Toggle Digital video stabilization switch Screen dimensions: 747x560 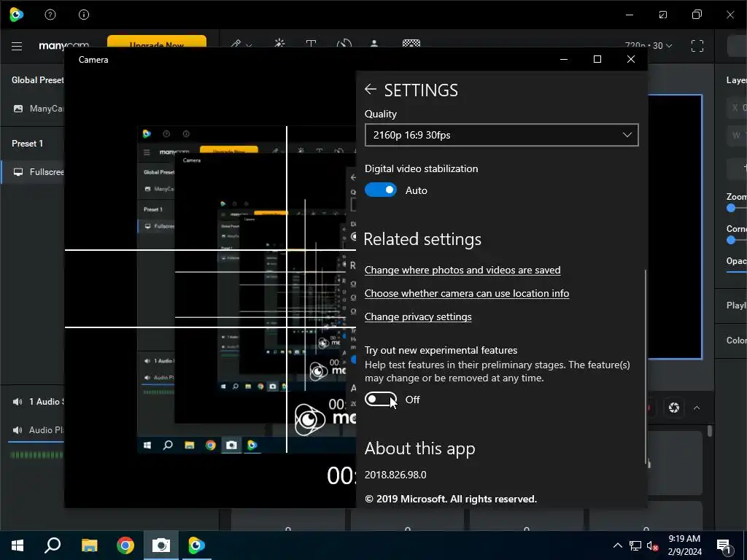(381, 190)
